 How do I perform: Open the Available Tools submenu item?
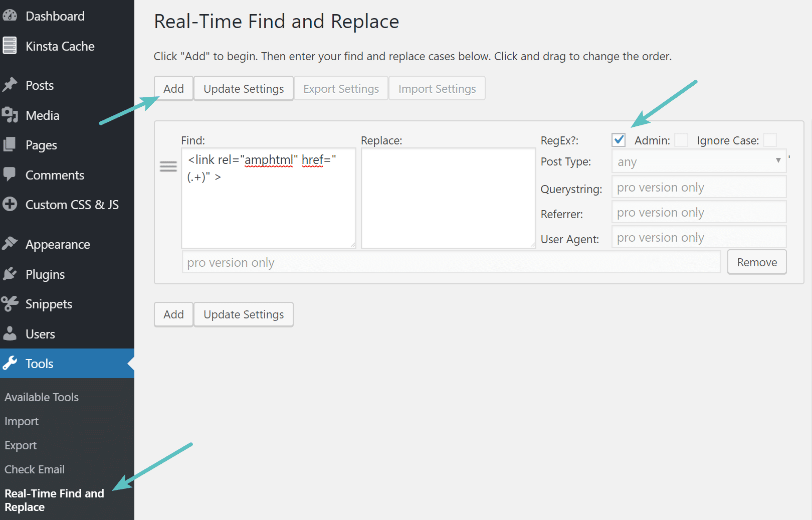tap(42, 397)
